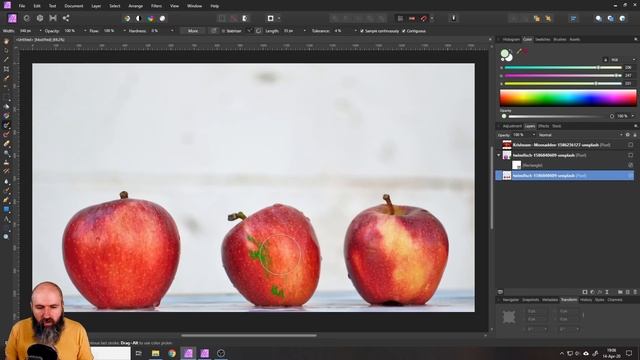
Task: Open the brush Hardness dropdown
Action: coord(172,31)
